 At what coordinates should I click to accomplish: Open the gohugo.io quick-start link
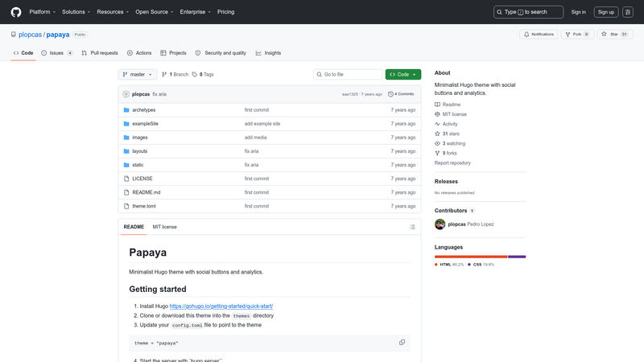pyautogui.click(x=221, y=306)
